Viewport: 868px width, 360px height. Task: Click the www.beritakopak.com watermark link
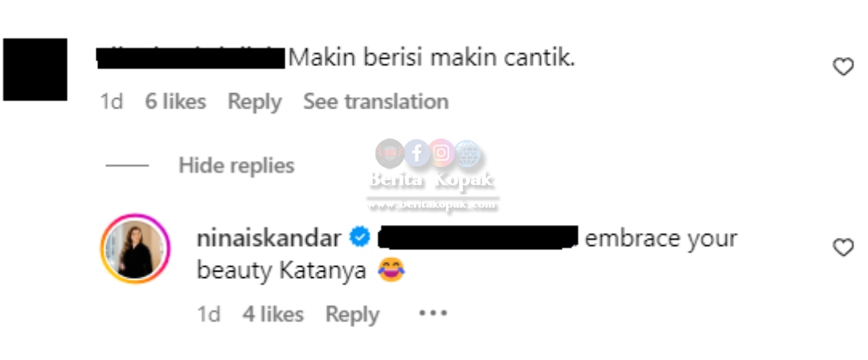(432, 205)
